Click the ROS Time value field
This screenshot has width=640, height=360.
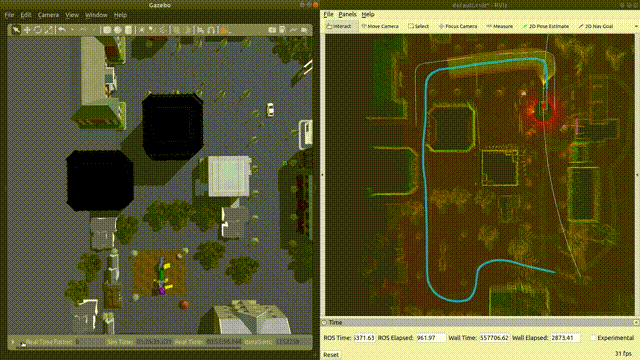click(364, 338)
